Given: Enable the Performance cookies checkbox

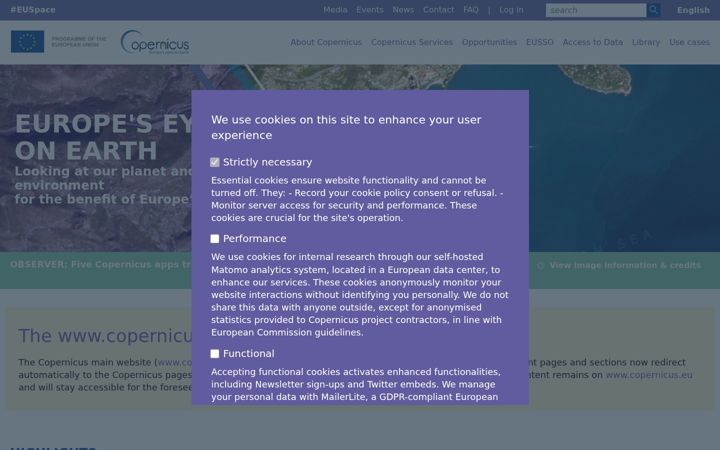Looking at the screenshot, I should pos(214,239).
